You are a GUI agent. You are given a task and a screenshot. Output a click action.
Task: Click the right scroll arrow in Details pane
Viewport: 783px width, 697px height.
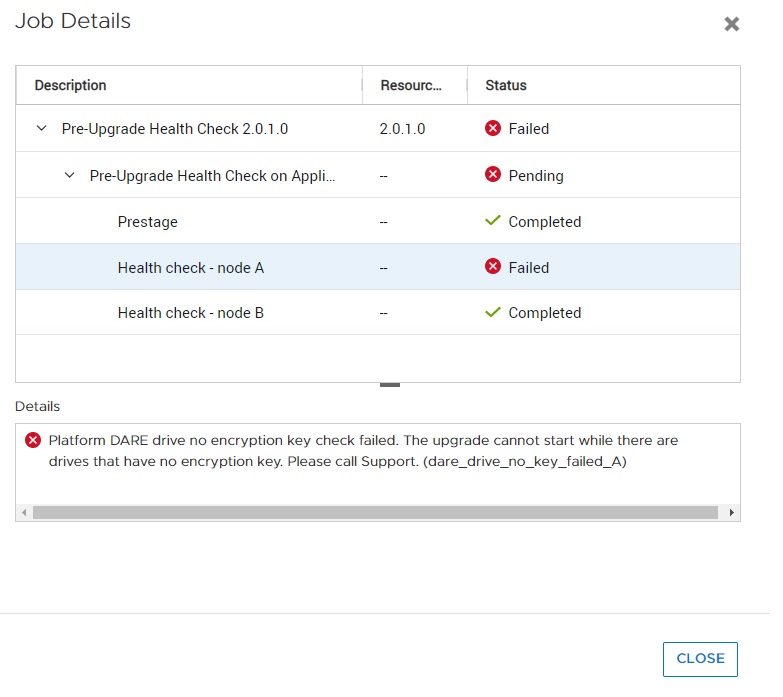[732, 512]
